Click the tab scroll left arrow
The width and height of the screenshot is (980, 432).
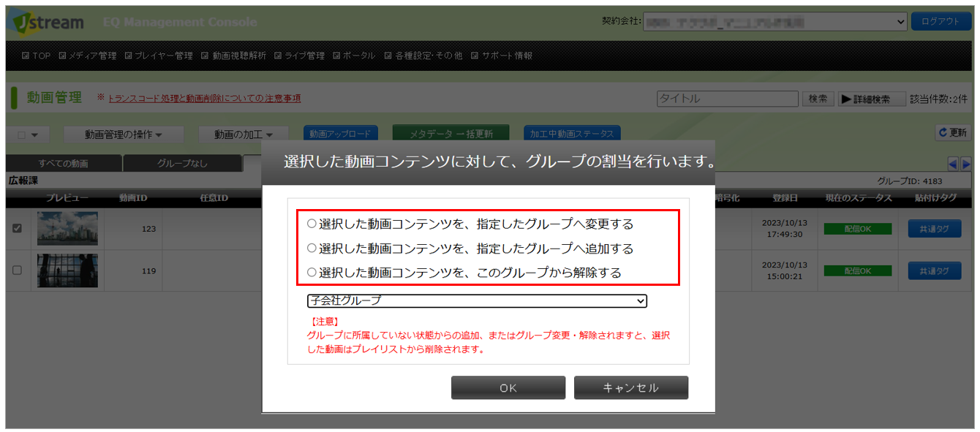[953, 164]
